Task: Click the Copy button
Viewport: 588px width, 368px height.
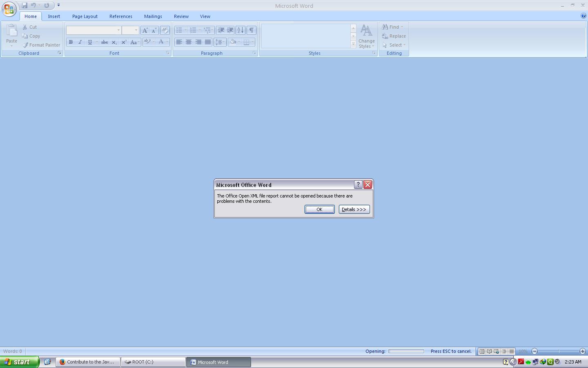Action: 31,36
